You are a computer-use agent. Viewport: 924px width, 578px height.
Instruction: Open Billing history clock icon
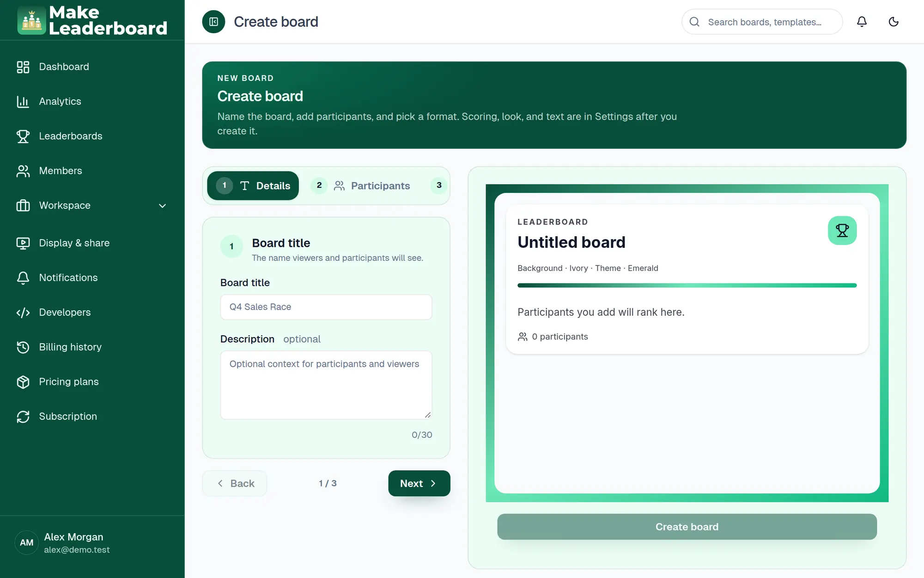tap(23, 347)
